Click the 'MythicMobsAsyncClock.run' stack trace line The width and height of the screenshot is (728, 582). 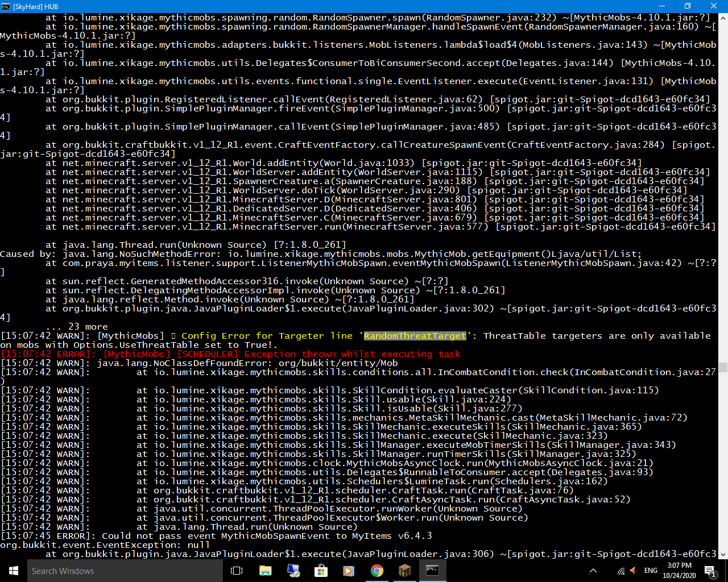[x=326, y=463]
